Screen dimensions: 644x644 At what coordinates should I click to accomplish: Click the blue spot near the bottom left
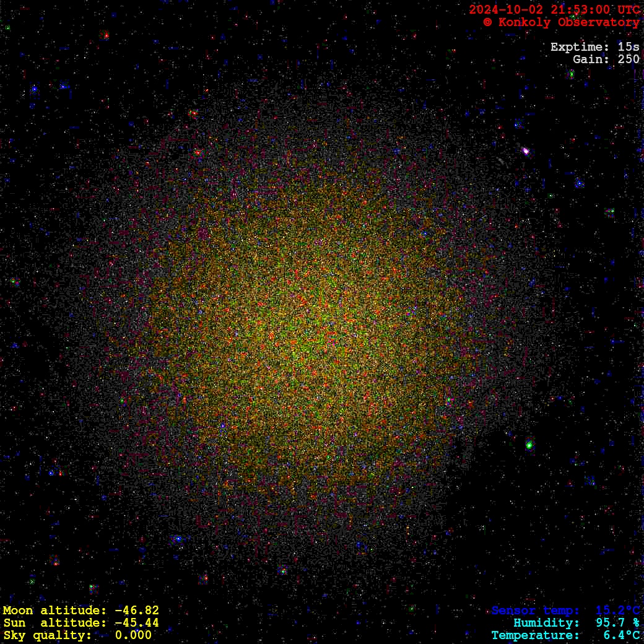click(x=178, y=539)
